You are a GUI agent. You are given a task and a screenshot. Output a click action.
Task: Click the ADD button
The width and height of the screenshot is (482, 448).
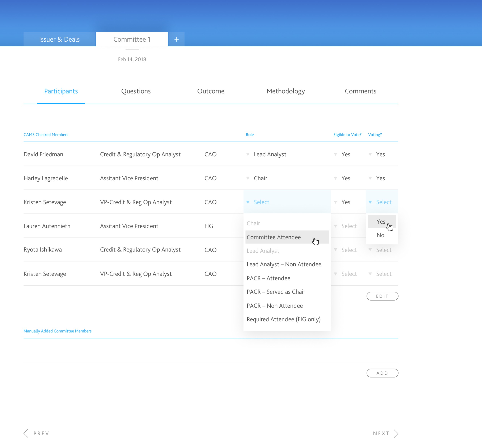[382, 373]
